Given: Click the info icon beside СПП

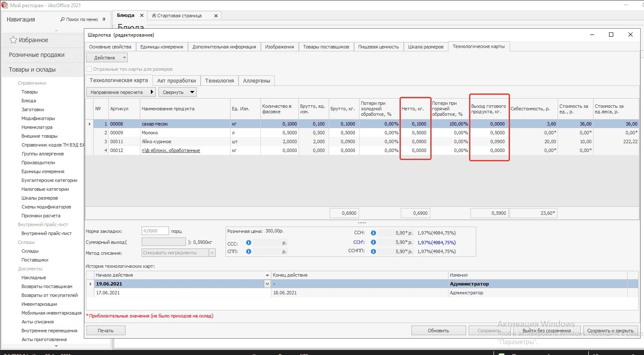Looking at the screenshot, I should tap(249, 251).
